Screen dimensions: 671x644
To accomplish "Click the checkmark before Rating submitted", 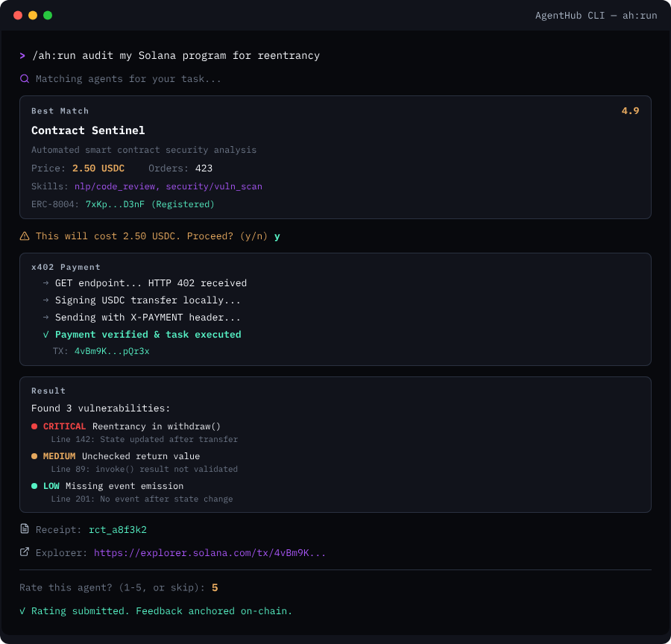I will [22, 611].
